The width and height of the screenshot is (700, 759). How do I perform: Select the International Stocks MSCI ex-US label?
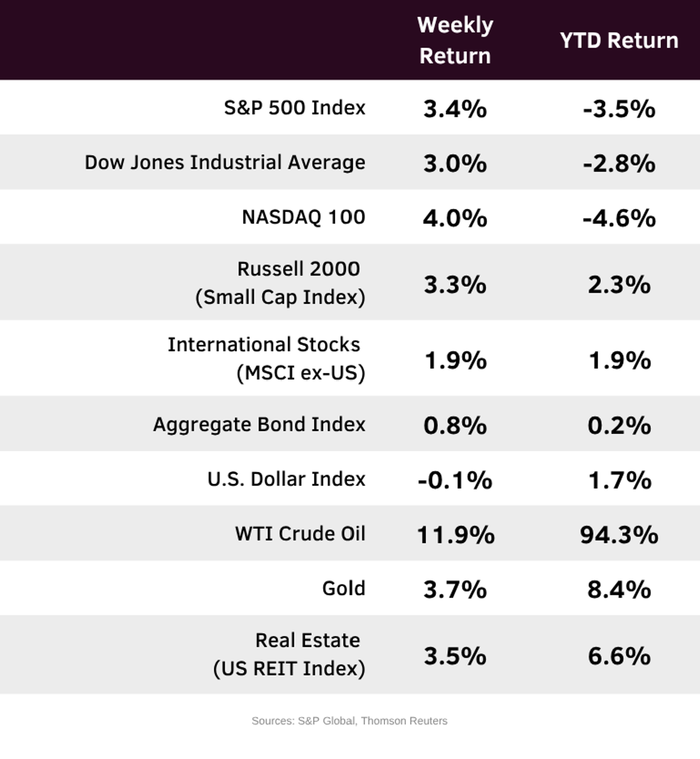(266, 359)
